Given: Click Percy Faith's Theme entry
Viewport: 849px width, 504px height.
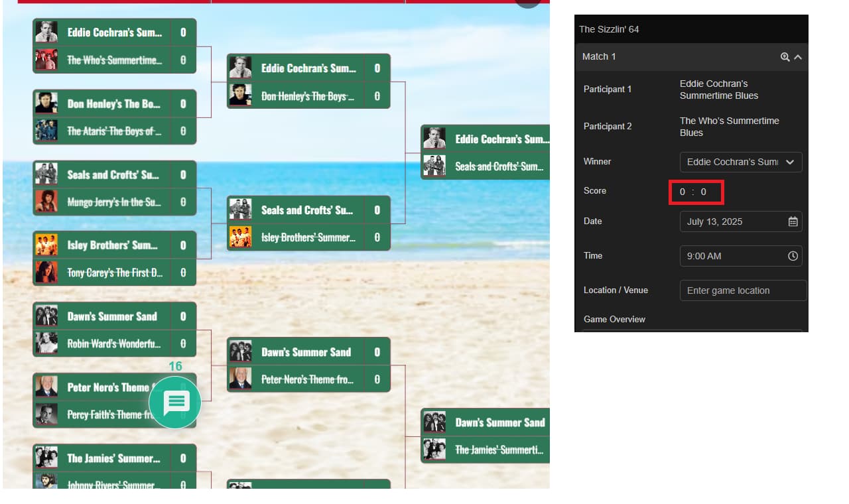Looking at the screenshot, I should click(114, 414).
